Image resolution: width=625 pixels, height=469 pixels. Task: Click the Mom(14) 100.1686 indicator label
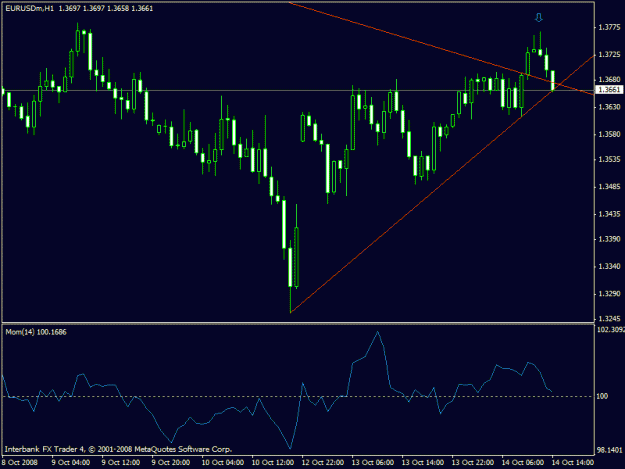pyautogui.click(x=36, y=332)
